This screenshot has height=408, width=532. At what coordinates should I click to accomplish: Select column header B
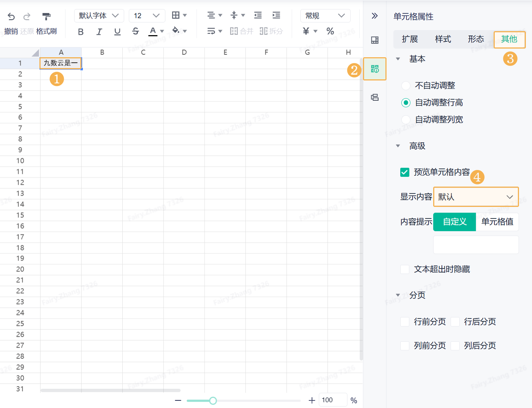(102, 53)
